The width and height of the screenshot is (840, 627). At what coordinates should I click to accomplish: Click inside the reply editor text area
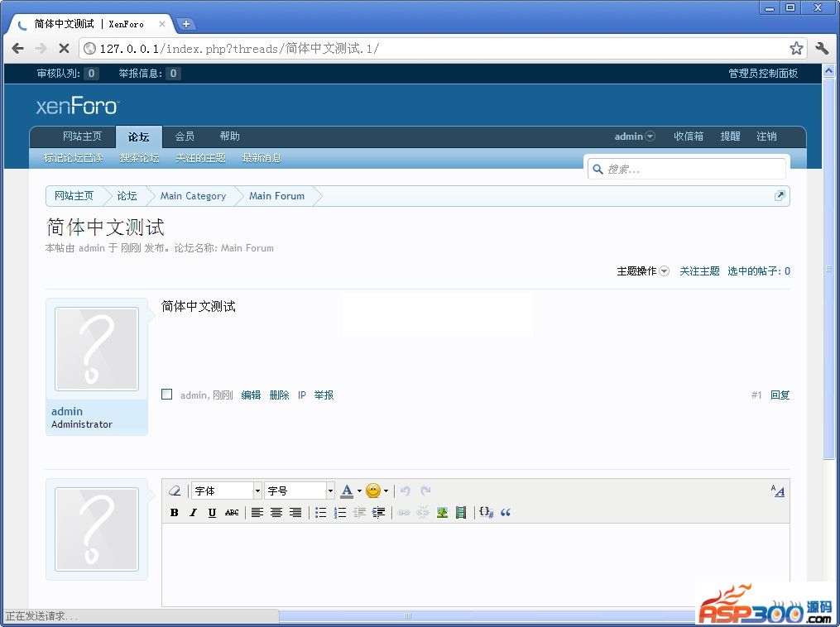476,565
